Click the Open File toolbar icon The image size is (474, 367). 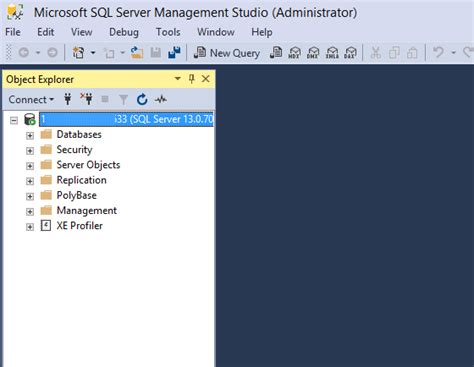pyautogui.click(x=136, y=53)
